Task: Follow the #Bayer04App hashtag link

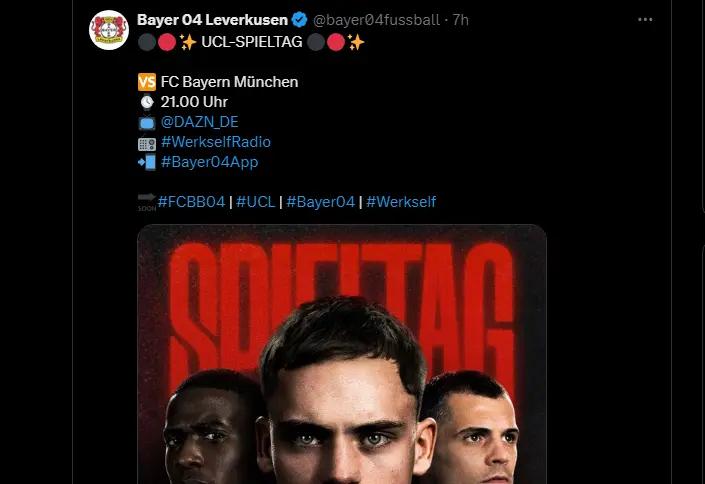Action: point(209,162)
